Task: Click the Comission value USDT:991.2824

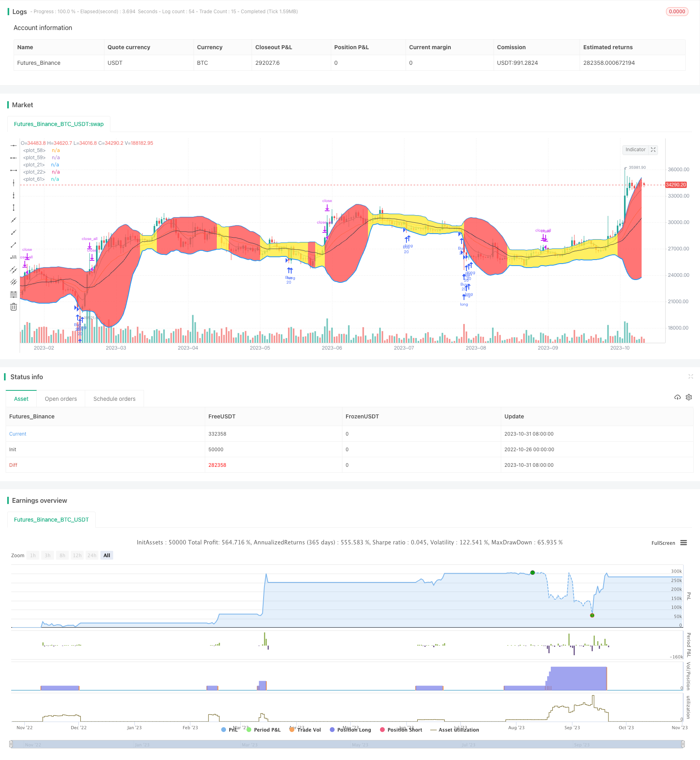Action: point(517,63)
